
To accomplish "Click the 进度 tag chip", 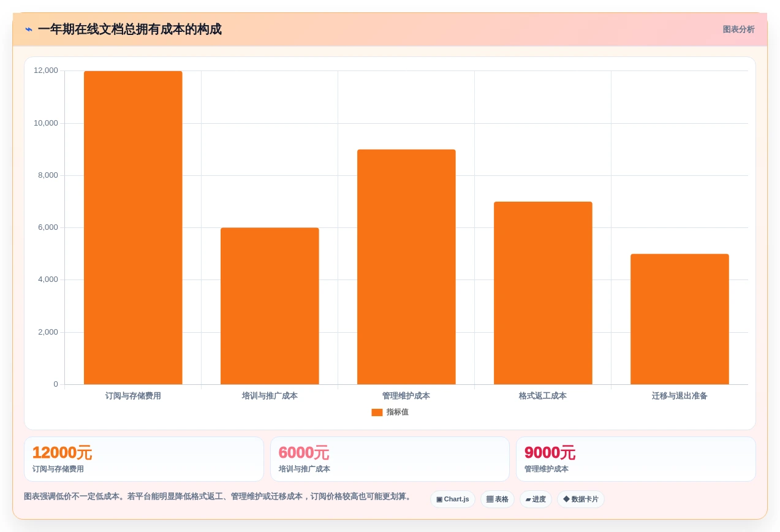I will (536, 500).
